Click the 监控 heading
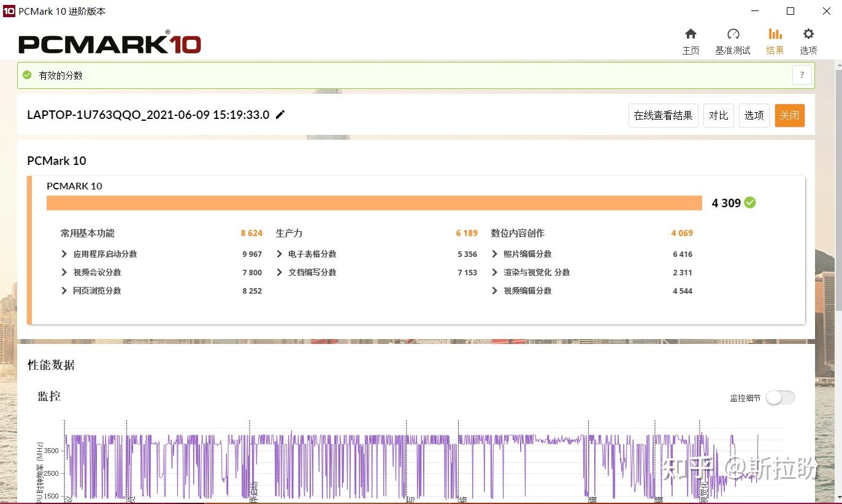The width and height of the screenshot is (842, 504). 49,396
